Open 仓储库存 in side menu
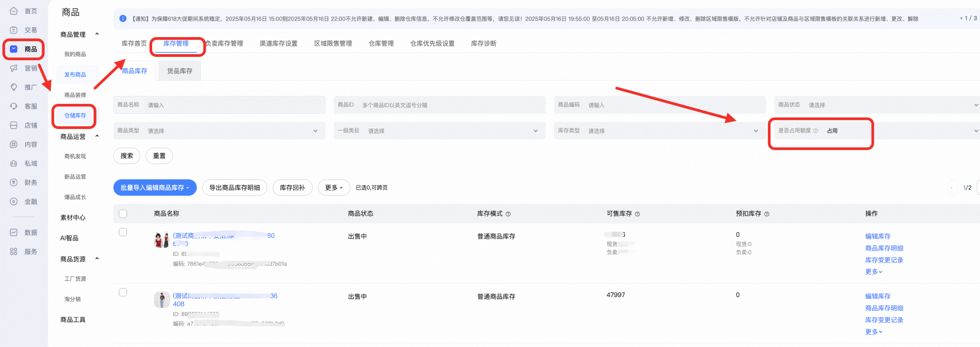This screenshot has width=980, height=347. tap(75, 115)
